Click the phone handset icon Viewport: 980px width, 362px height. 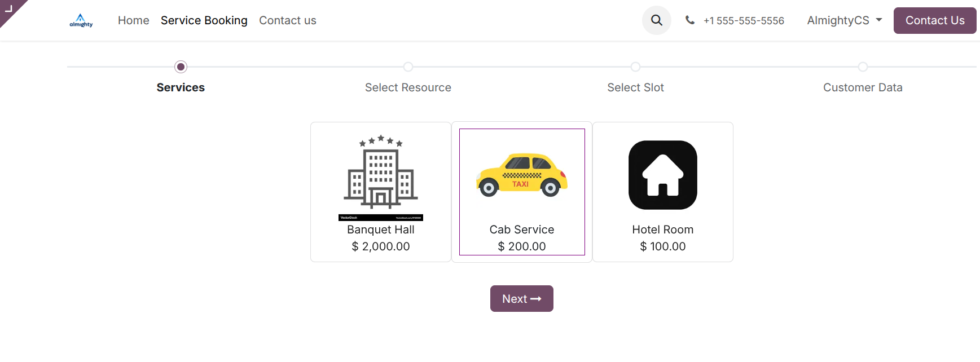tap(689, 20)
